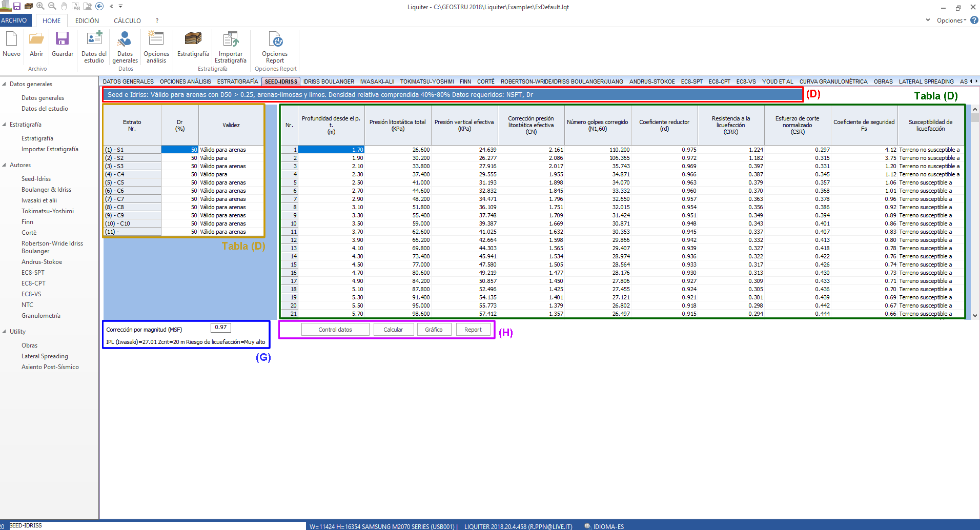This screenshot has width=980, height=530.
Task: Collapse the Estratigrafía tree group
Action: [x=5, y=125]
